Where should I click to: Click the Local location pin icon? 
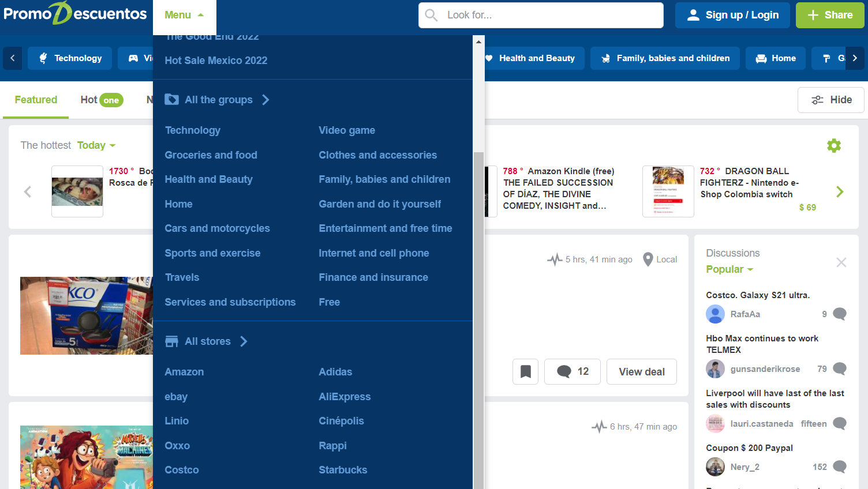(x=648, y=259)
